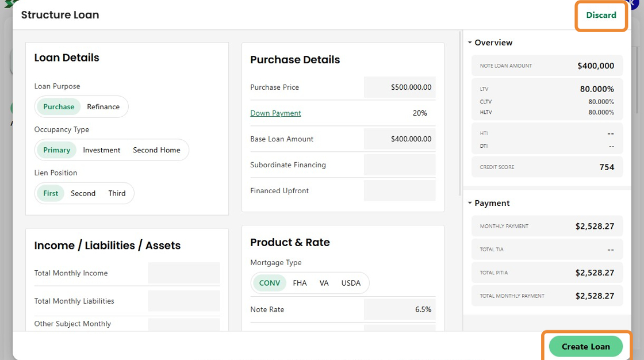The width and height of the screenshot is (644, 360).
Task: Click the form's vertical scrollbar
Action: pyautogui.click(x=459, y=115)
